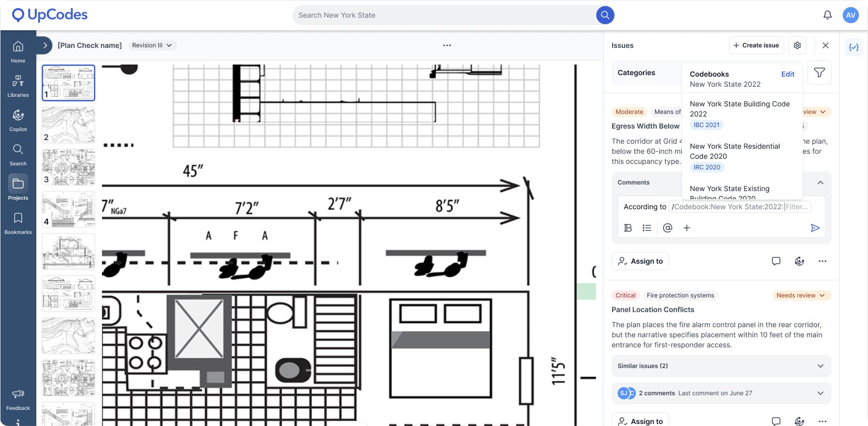
Task: Toggle bold formatting in comment box
Action: pos(628,228)
